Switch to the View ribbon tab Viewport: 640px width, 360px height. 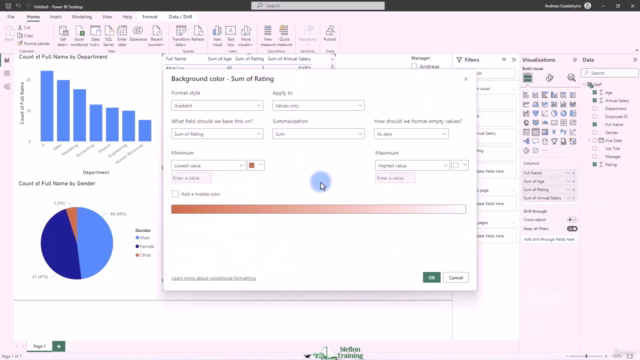[107, 17]
